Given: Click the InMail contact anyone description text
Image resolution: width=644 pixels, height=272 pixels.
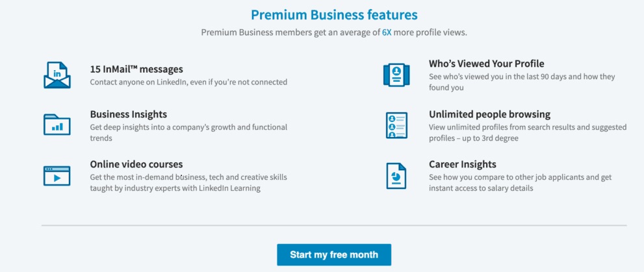Looking at the screenshot, I should 188,82.
